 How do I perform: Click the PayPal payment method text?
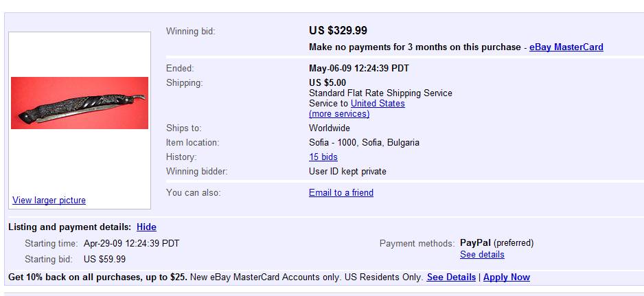pos(474,243)
